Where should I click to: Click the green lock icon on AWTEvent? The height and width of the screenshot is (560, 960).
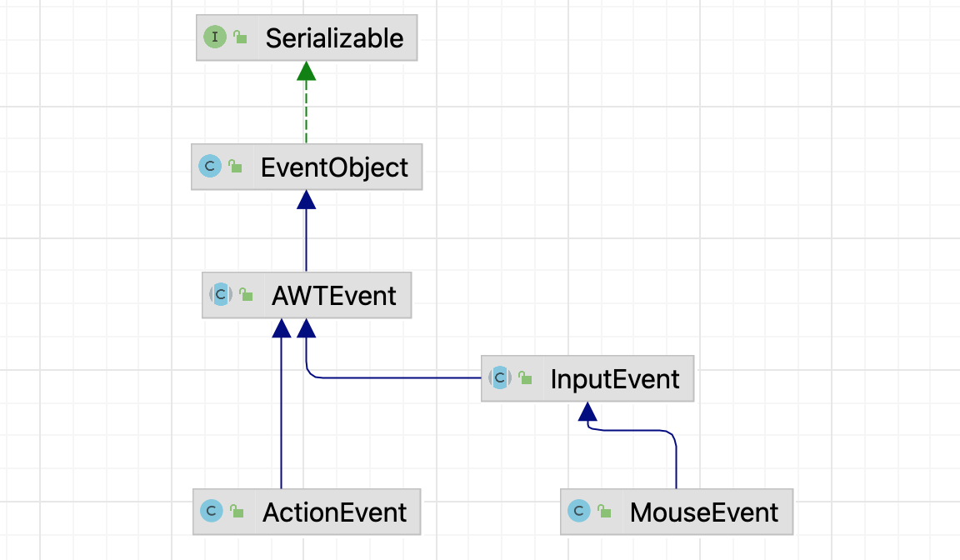pyautogui.click(x=246, y=294)
